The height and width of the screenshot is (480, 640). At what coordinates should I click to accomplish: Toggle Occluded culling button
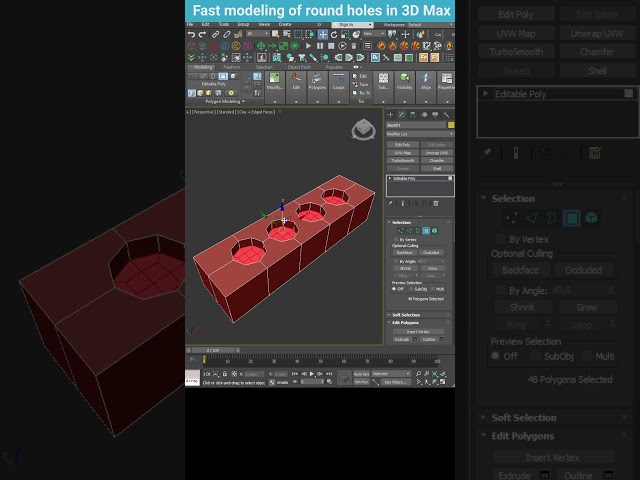point(431,253)
